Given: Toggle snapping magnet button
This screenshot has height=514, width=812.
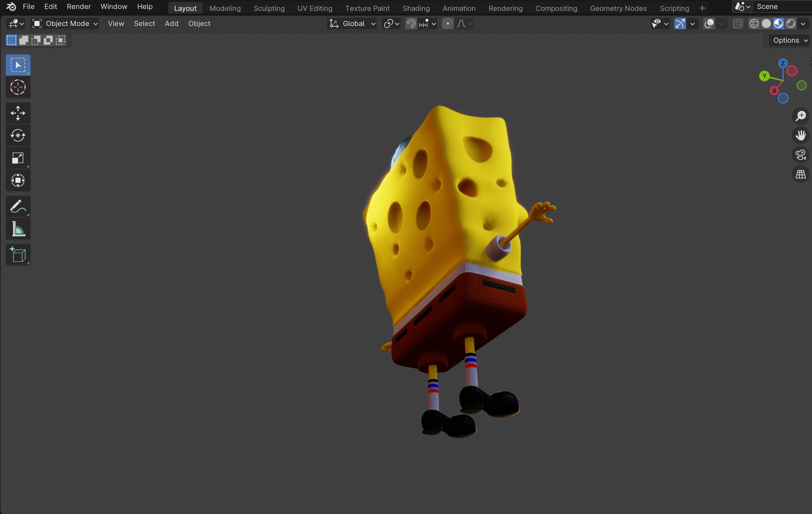Looking at the screenshot, I should [411, 23].
